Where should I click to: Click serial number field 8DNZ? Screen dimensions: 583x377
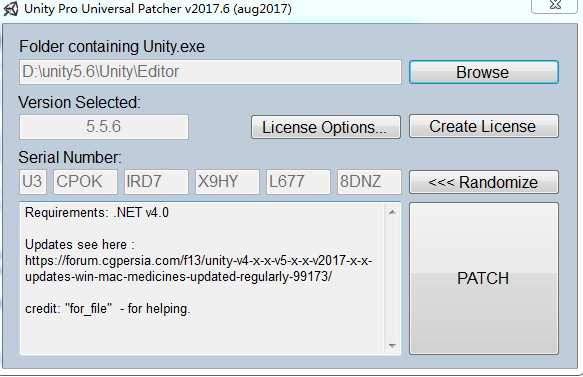[369, 182]
